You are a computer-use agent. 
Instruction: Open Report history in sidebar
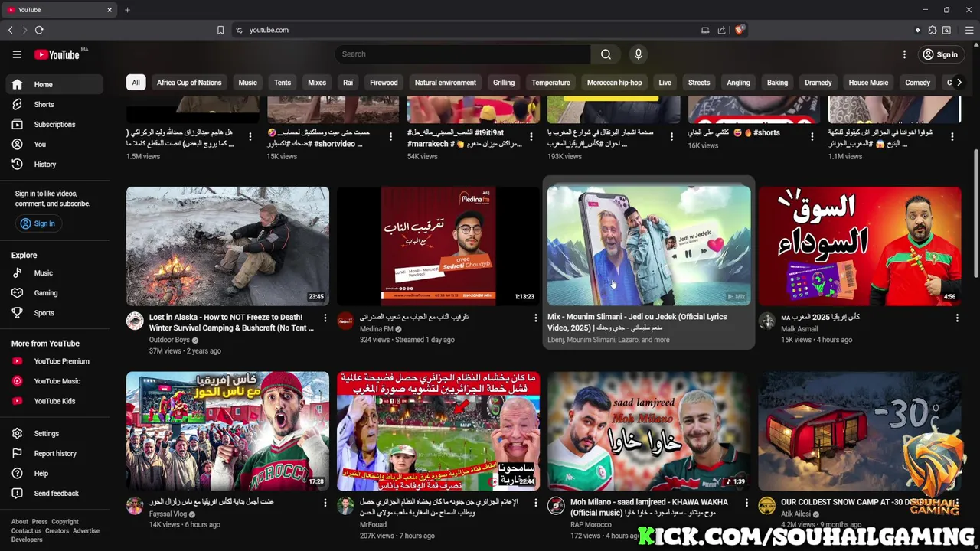point(54,453)
